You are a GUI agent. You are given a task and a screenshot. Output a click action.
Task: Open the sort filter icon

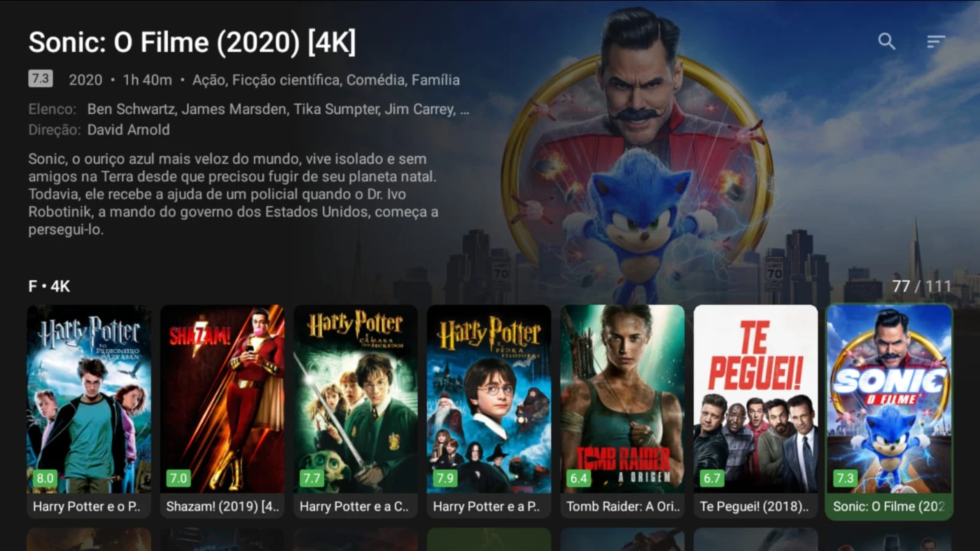936,41
